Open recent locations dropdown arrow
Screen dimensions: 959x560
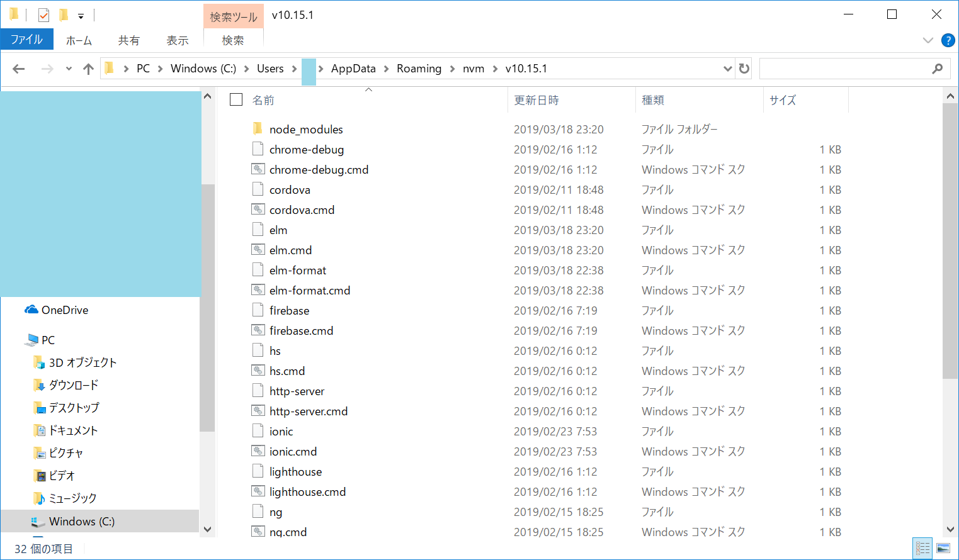point(69,69)
